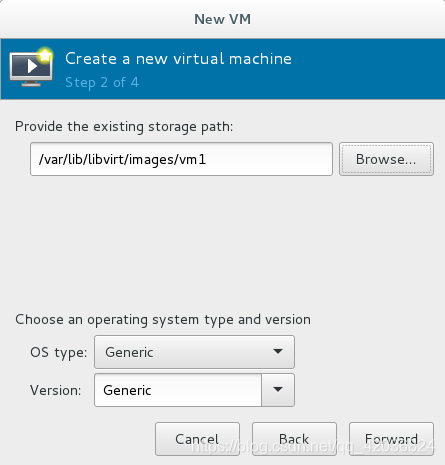The image size is (445, 465).
Task: Cancel the new VM wizard
Action: 197,439
